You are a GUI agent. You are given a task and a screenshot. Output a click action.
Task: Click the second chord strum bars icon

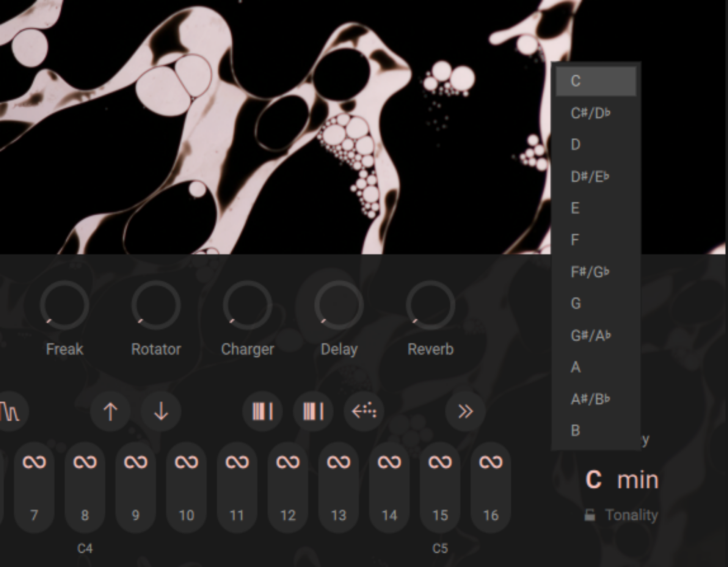[313, 412]
